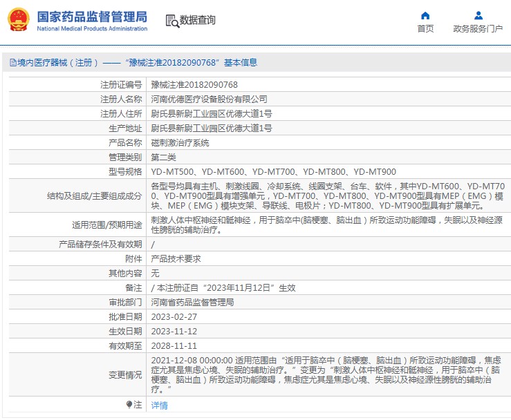Screen dimensions: 511x420
Task: Click the 政务服务门户 person icon
Action: (478, 15)
